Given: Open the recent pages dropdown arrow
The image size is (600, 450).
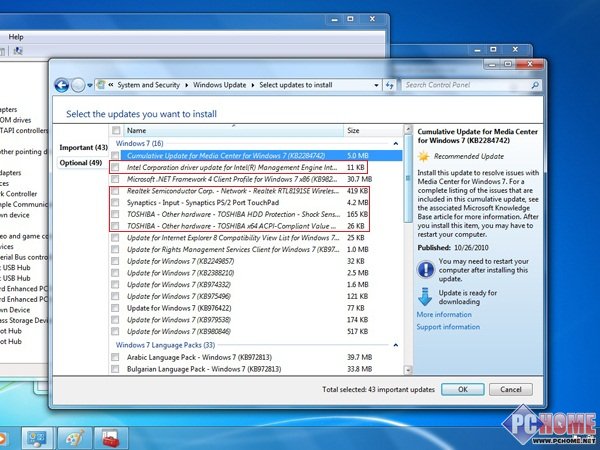Looking at the screenshot, I should (x=90, y=85).
